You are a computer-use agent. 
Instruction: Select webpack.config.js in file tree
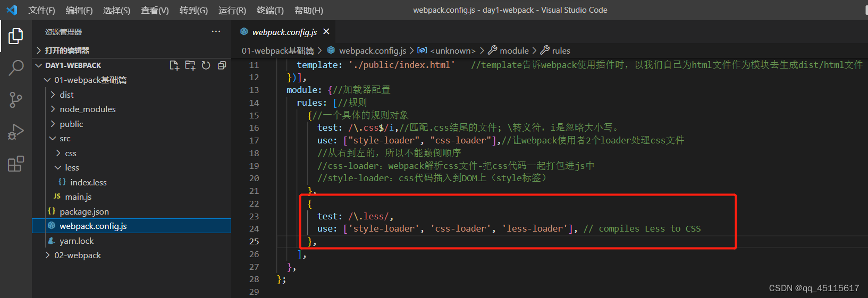coord(132,226)
